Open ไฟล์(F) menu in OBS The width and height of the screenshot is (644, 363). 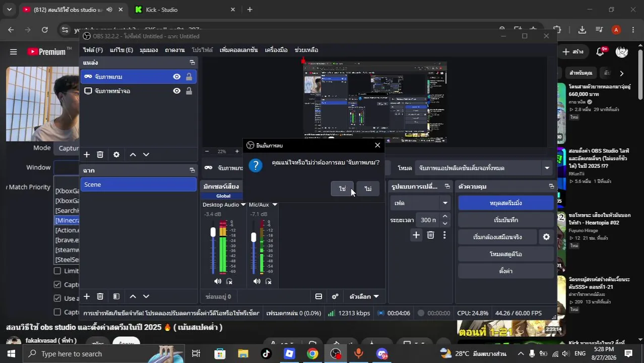tap(93, 50)
